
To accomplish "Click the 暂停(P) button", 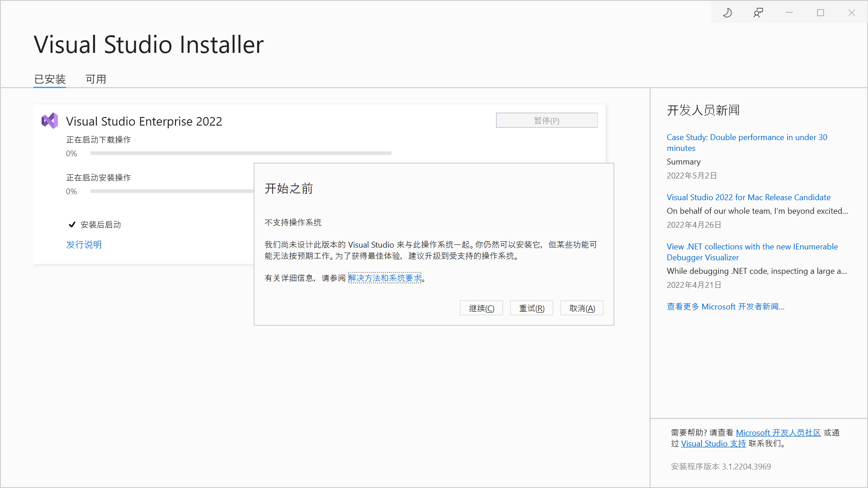I will pos(547,120).
